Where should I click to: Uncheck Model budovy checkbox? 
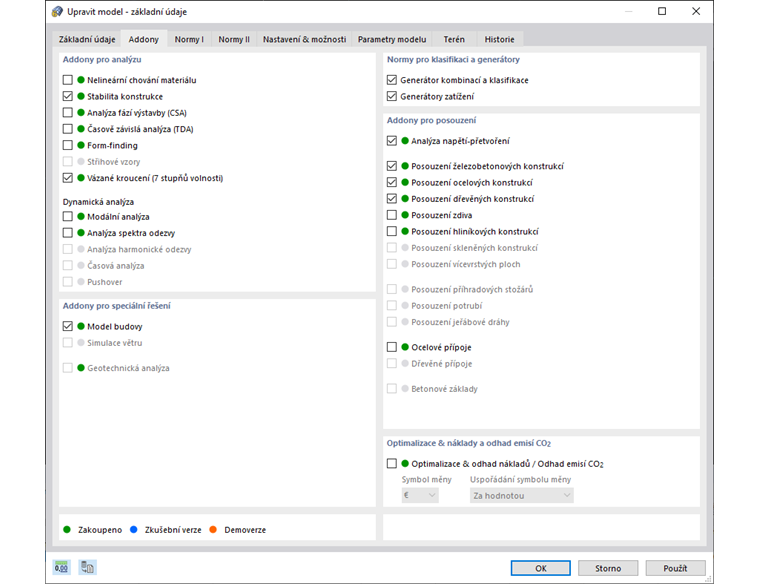coord(68,326)
